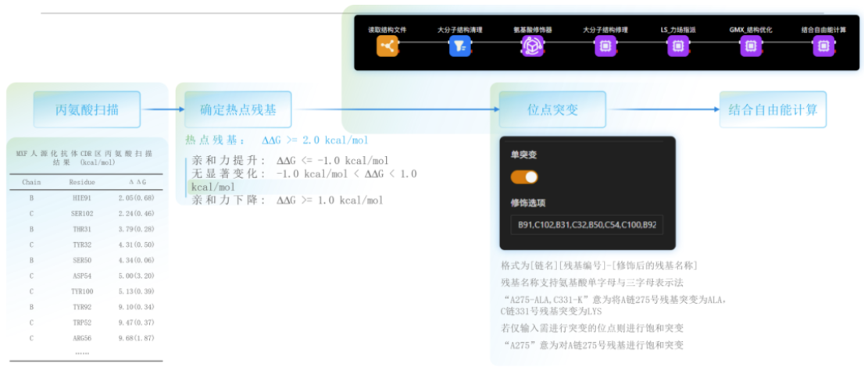Click the 丙氨酸扫描 step box
The width and height of the screenshot is (868, 374).
(87, 110)
